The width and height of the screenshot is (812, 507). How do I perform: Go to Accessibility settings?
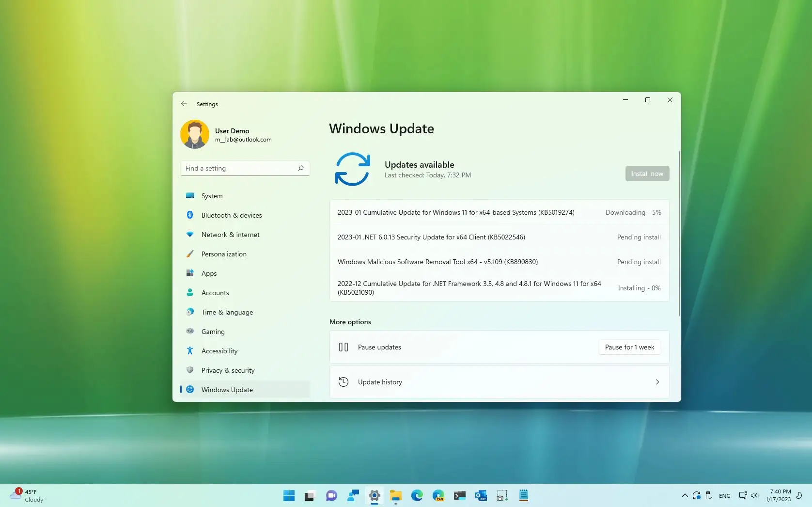(245, 351)
